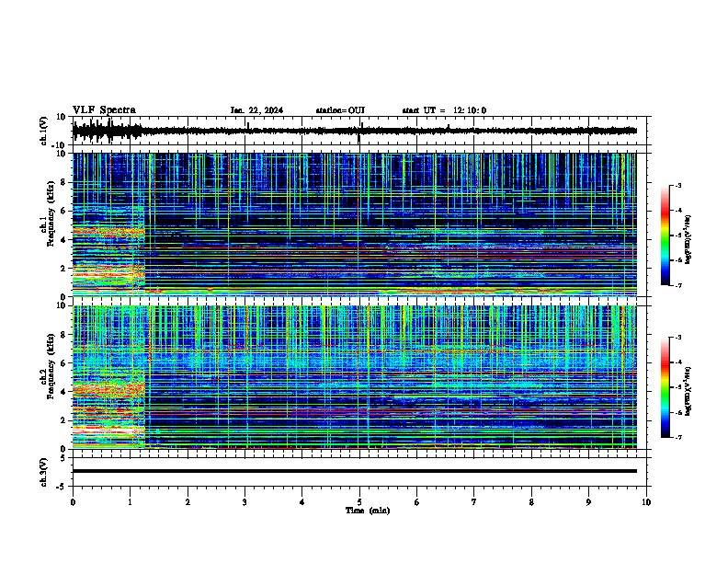The width and height of the screenshot is (728, 563).
Task: Click the ch.2 color bar log PSD unit label
Action: pos(688,391)
